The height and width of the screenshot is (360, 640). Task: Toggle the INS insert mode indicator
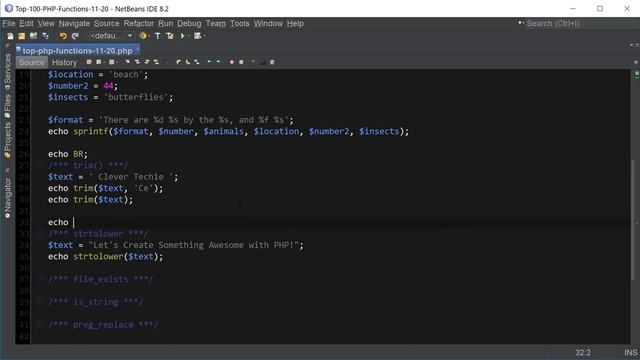(630, 353)
